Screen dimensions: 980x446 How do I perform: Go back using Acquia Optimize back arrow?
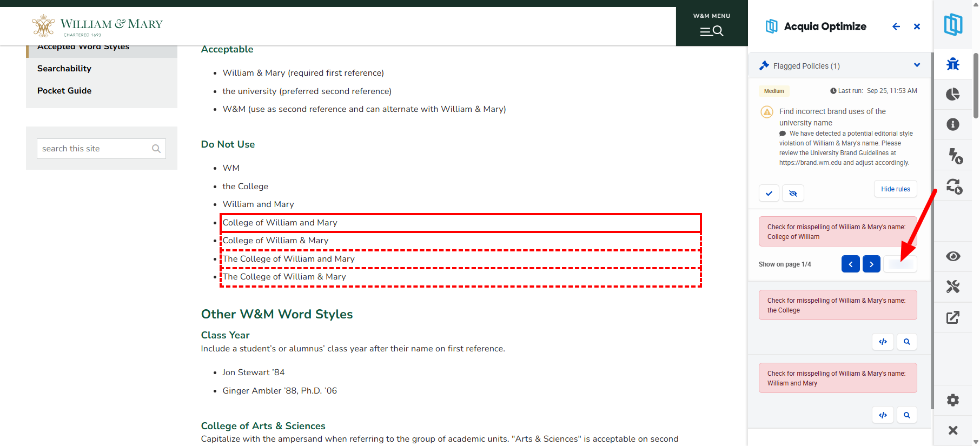896,26
